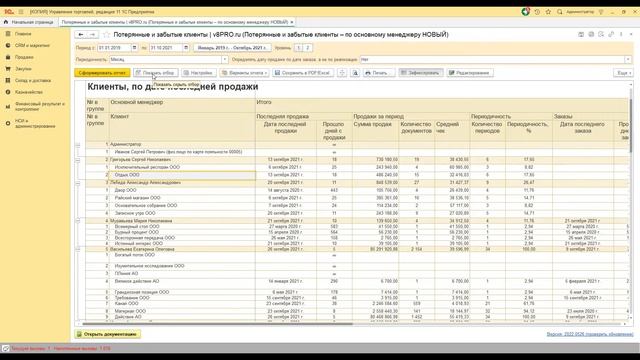
Task: Click the zoom preview icon in header
Action: [x=601, y=35]
